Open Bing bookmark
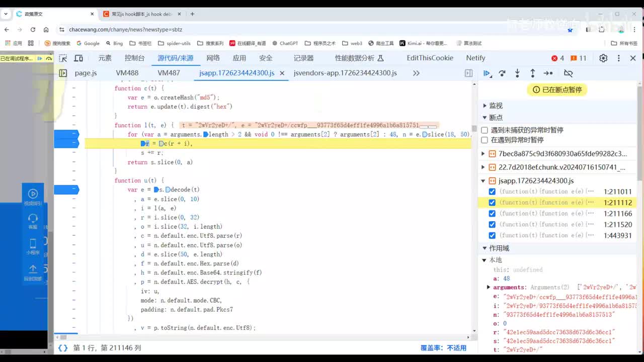The width and height of the screenshot is (644, 362). pyautogui.click(x=114, y=43)
